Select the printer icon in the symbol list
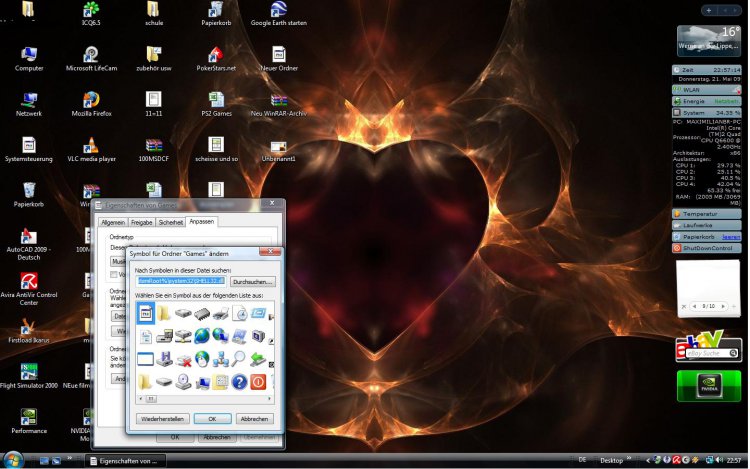Viewport: 750px width, 469px height. pos(221,314)
